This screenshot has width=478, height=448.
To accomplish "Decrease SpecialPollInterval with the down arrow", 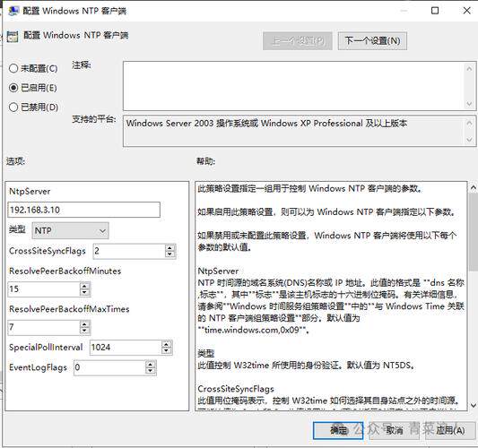I will pos(167,351).
